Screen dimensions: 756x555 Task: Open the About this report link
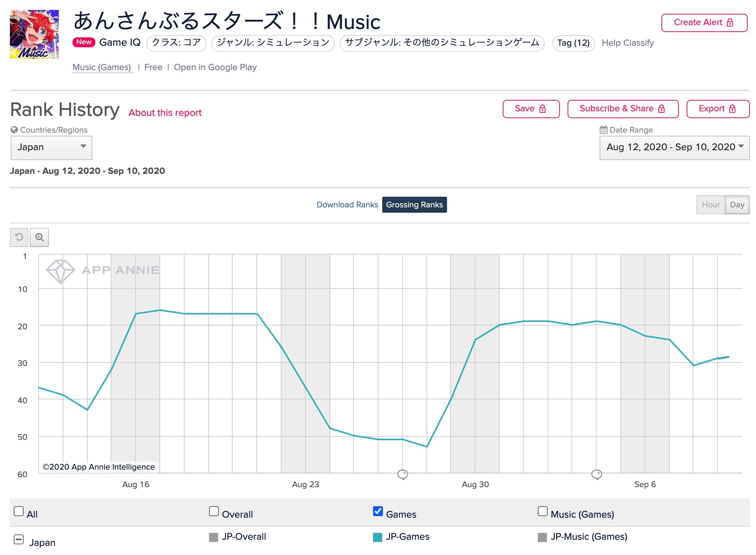click(x=165, y=113)
